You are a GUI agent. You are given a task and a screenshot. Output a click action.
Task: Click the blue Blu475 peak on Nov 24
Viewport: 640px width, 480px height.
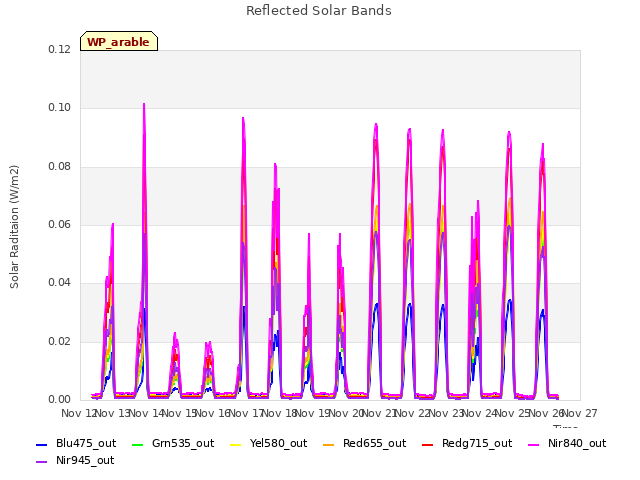click(x=509, y=301)
